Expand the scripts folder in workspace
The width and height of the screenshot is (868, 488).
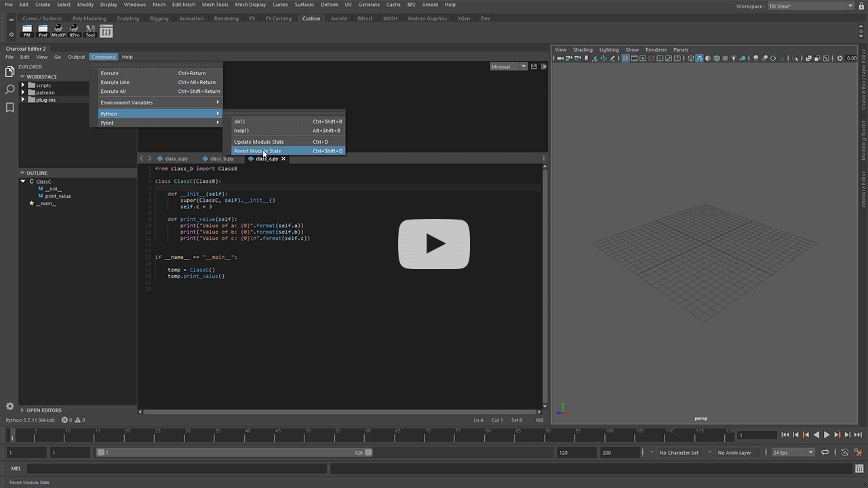pos(23,85)
